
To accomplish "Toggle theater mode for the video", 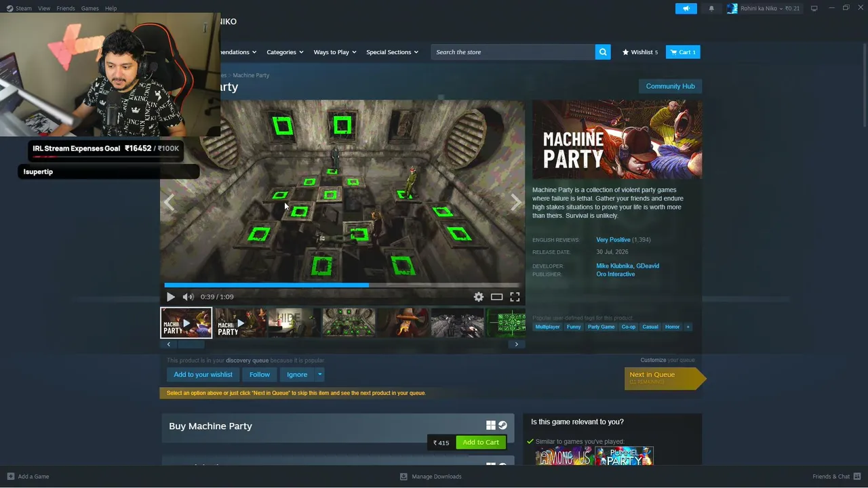I will [x=497, y=297].
